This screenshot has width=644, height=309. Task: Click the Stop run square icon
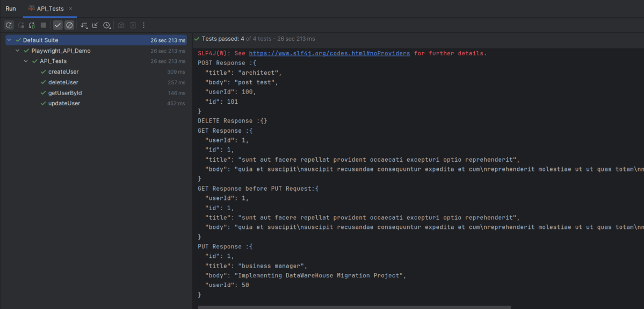coord(44,25)
